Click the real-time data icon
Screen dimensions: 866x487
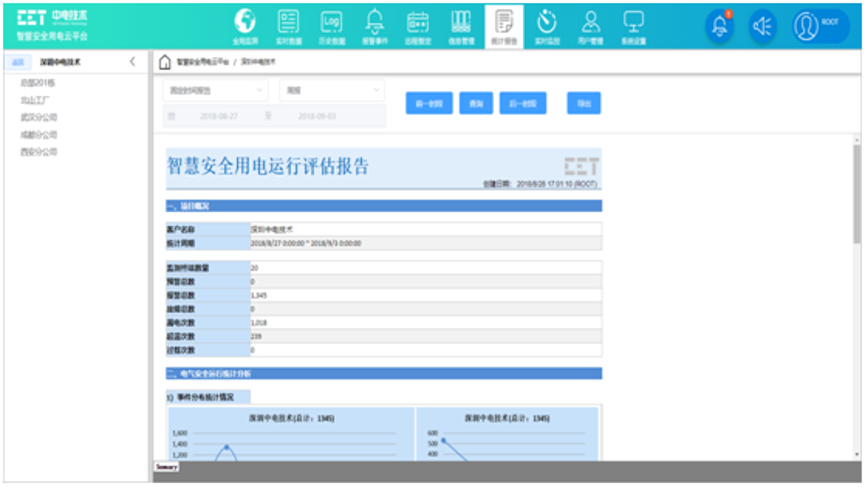point(288,24)
